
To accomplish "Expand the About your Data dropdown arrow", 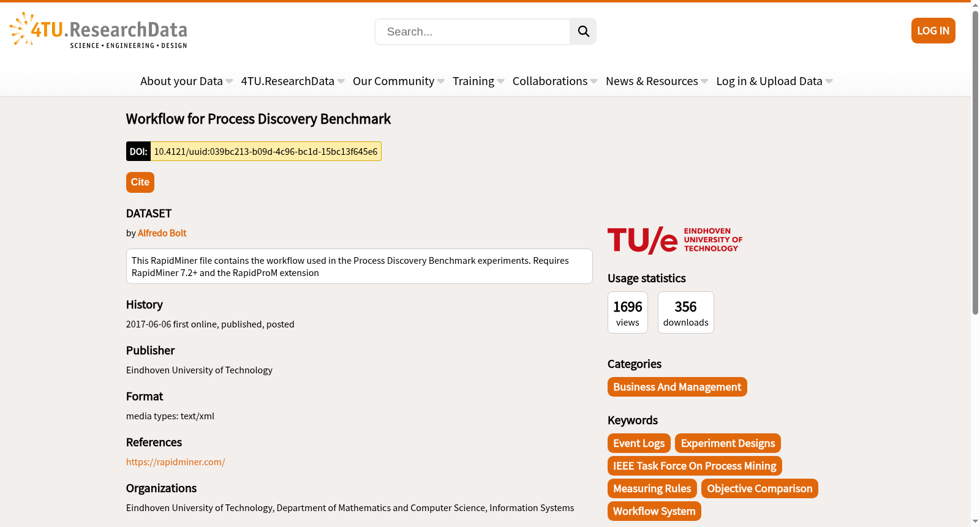I will tap(229, 81).
